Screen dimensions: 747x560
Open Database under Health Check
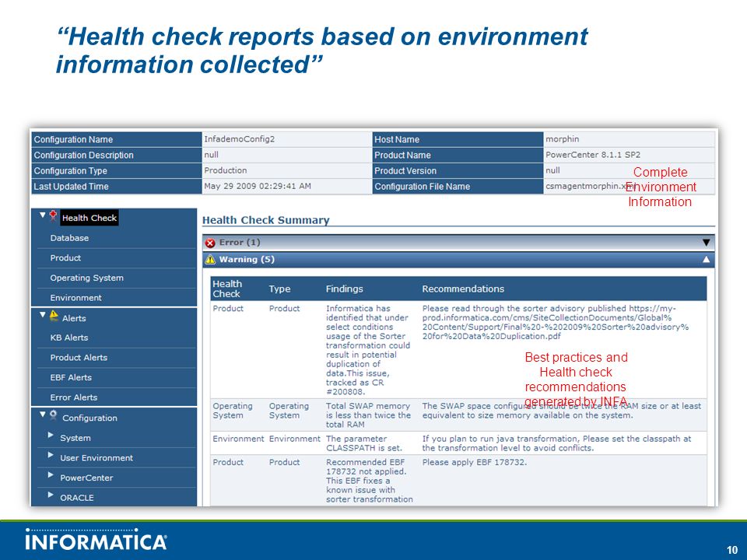click(x=69, y=238)
